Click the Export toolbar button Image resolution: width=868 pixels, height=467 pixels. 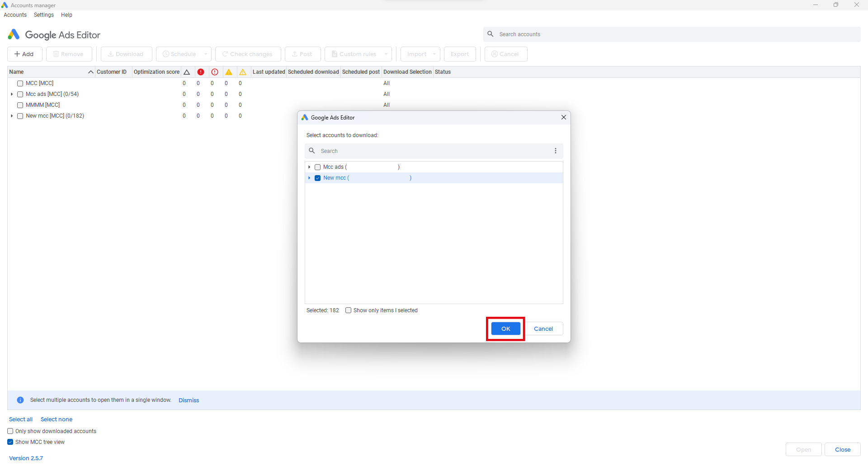(x=460, y=54)
